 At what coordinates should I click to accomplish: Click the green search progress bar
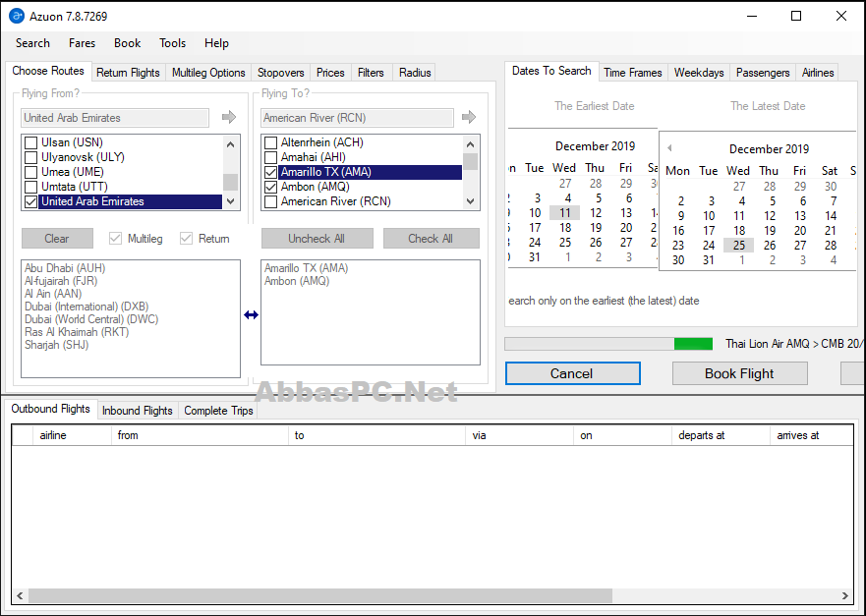[x=609, y=344]
